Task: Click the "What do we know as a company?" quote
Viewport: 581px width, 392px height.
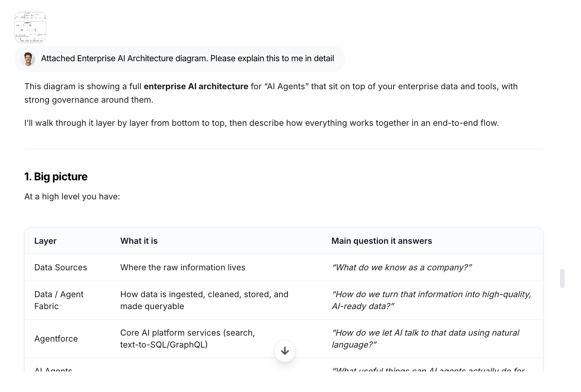Action: [x=401, y=267]
